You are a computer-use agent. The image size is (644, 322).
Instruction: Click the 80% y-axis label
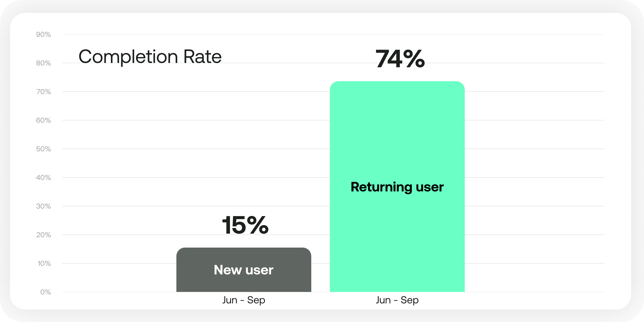[x=43, y=63]
